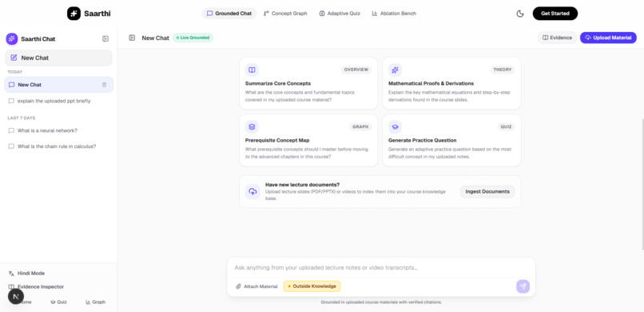Click the Live Grounded status badge
The height and width of the screenshot is (312, 644).
point(193,38)
